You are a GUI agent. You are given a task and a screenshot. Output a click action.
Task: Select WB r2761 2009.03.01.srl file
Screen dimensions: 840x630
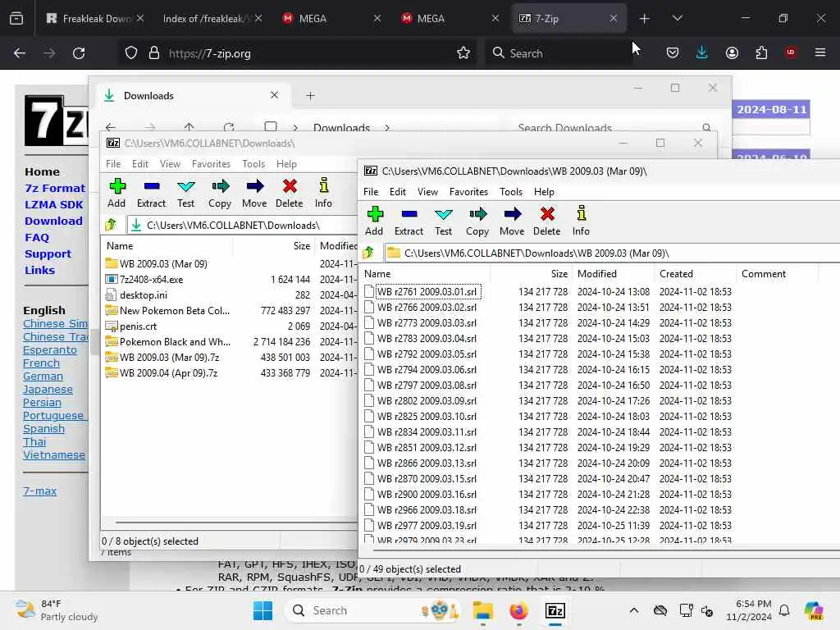click(427, 291)
